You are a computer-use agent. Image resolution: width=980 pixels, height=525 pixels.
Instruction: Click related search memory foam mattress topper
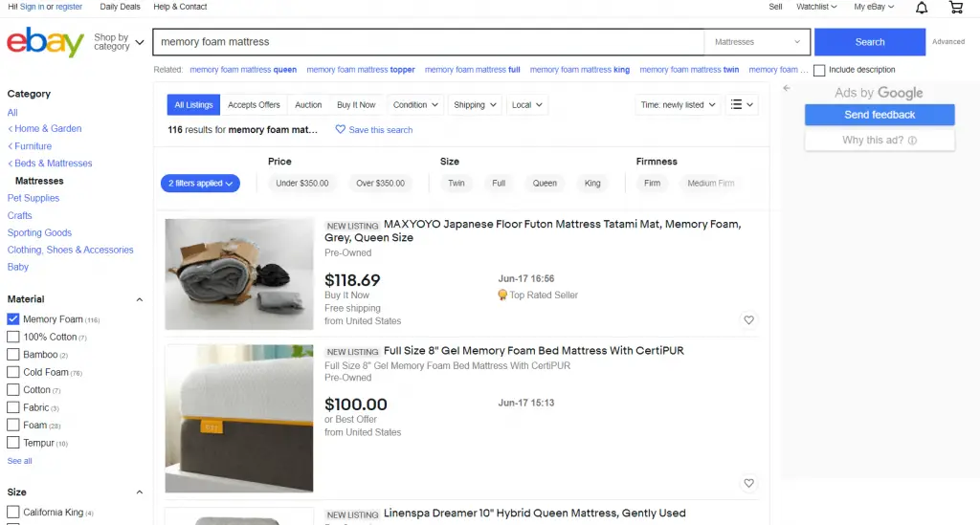[361, 70]
